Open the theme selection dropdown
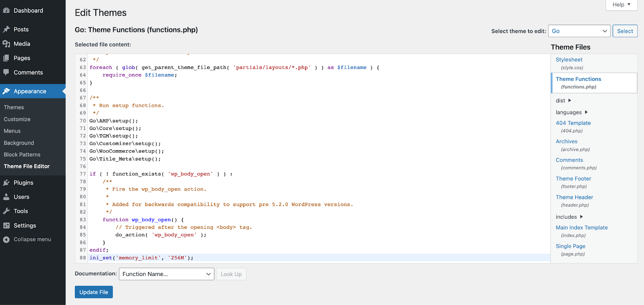 [x=579, y=31]
